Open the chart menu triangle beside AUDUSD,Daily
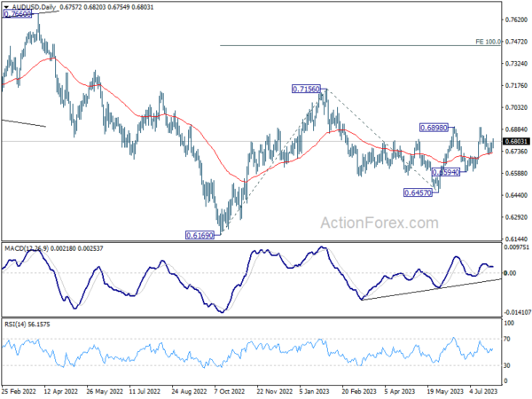This screenshot has height=399, width=532. click(6, 7)
